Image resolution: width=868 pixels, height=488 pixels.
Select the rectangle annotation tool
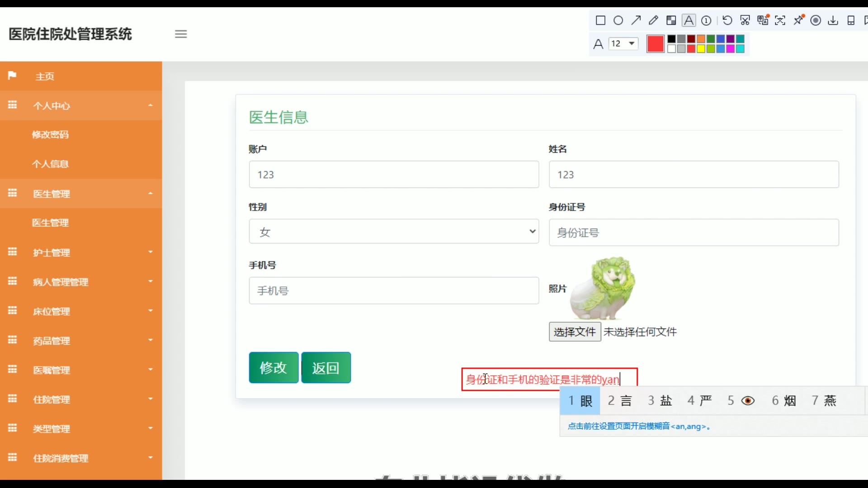click(x=600, y=20)
